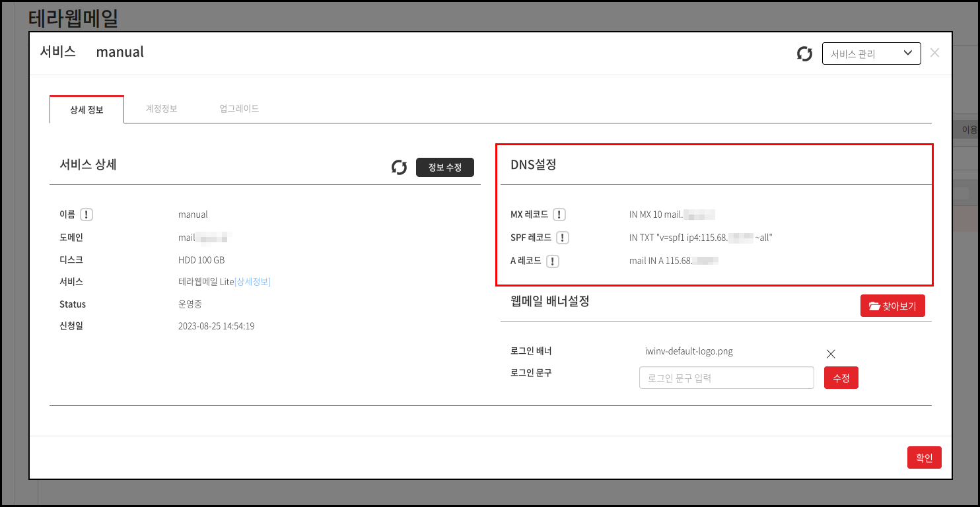Close the service dialog with the X

(x=934, y=53)
